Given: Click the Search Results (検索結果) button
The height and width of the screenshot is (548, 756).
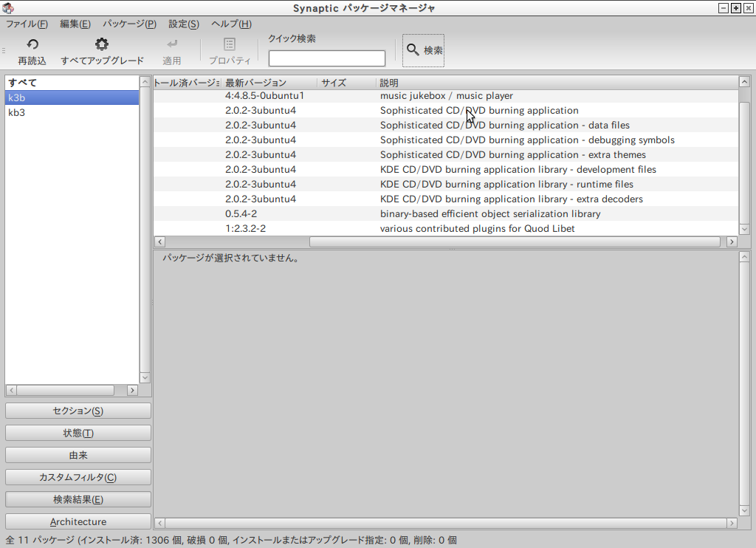Looking at the screenshot, I should [x=78, y=500].
